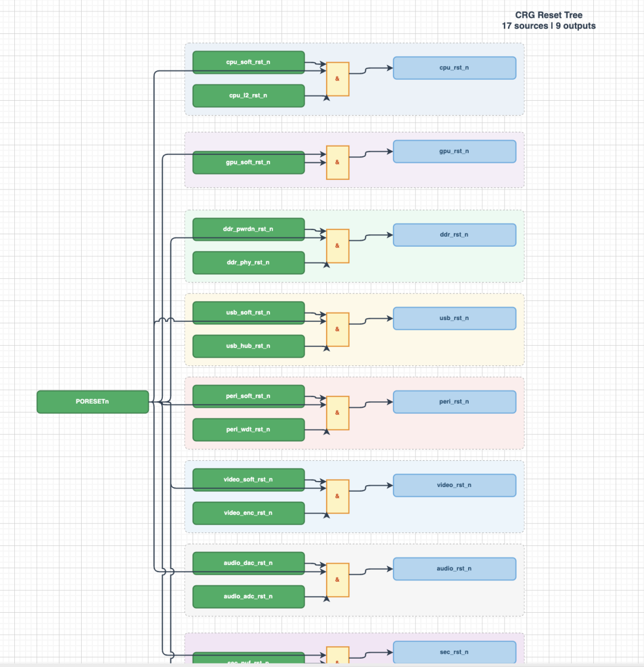This screenshot has height=667, width=644.
Task: Select the PORESETn source block
Action: [x=93, y=402]
